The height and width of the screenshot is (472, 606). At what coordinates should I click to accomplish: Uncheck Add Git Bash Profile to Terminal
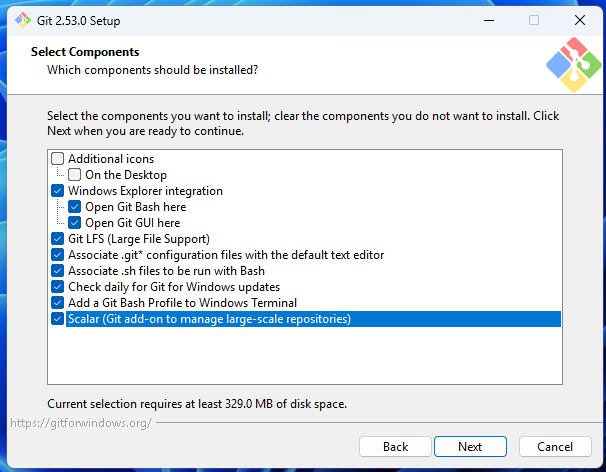pos(57,303)
